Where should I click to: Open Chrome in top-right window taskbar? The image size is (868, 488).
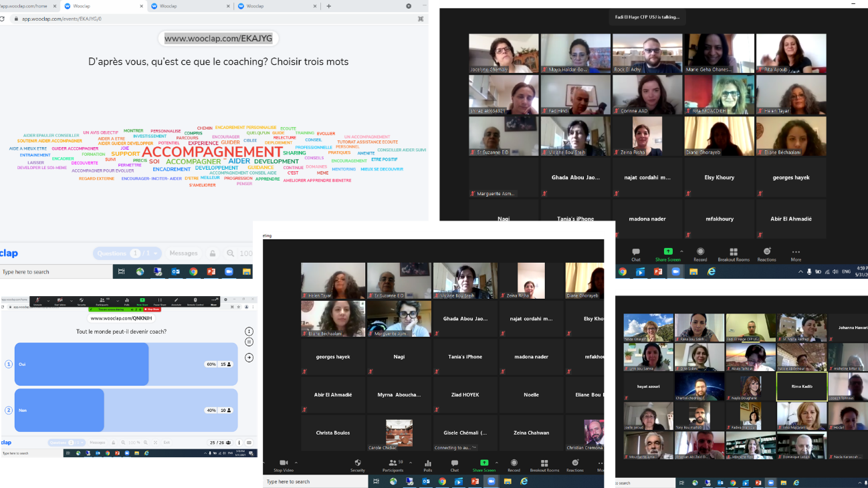623,271
